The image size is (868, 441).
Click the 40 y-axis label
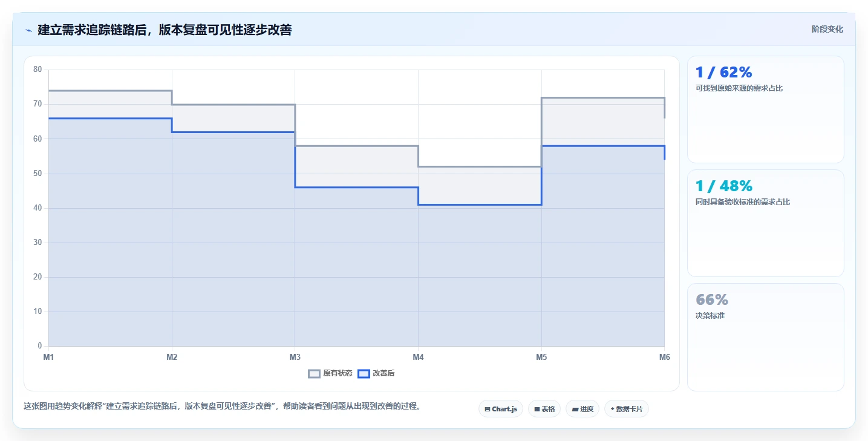click(x=38, y=208)
